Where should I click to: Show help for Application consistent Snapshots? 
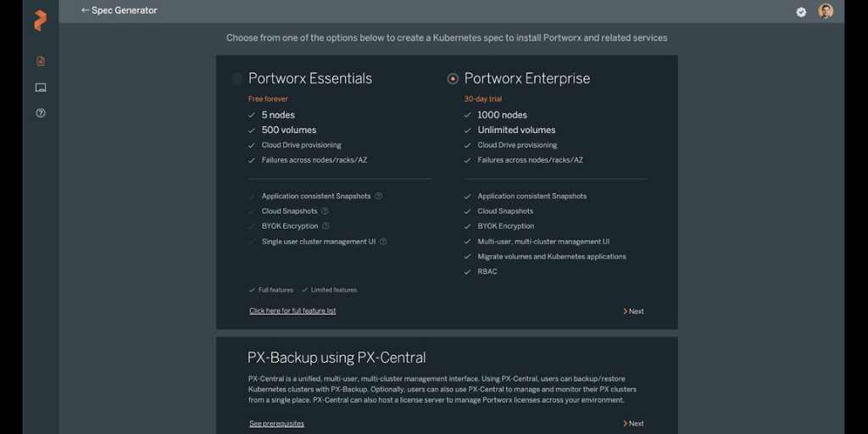pos(379,196)
